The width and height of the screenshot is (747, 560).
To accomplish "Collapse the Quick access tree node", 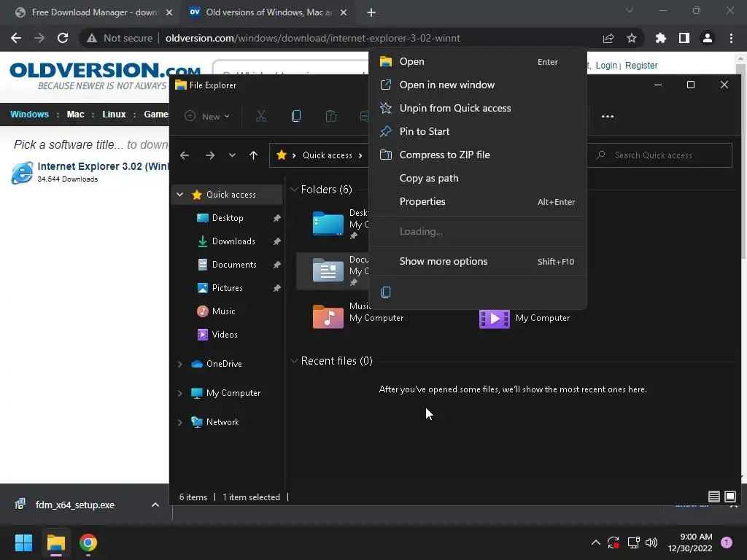I will coord(180,194).
